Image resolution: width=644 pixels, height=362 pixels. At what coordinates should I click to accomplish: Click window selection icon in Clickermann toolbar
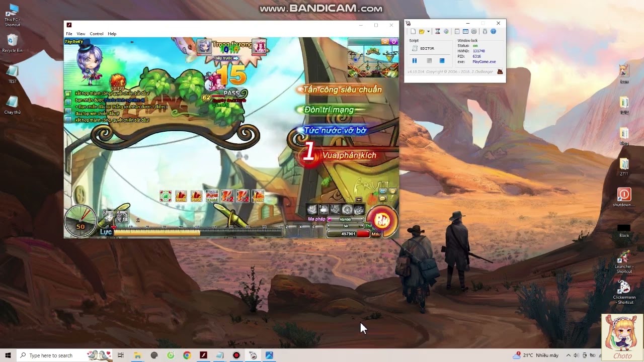click(x=466, y=31)
